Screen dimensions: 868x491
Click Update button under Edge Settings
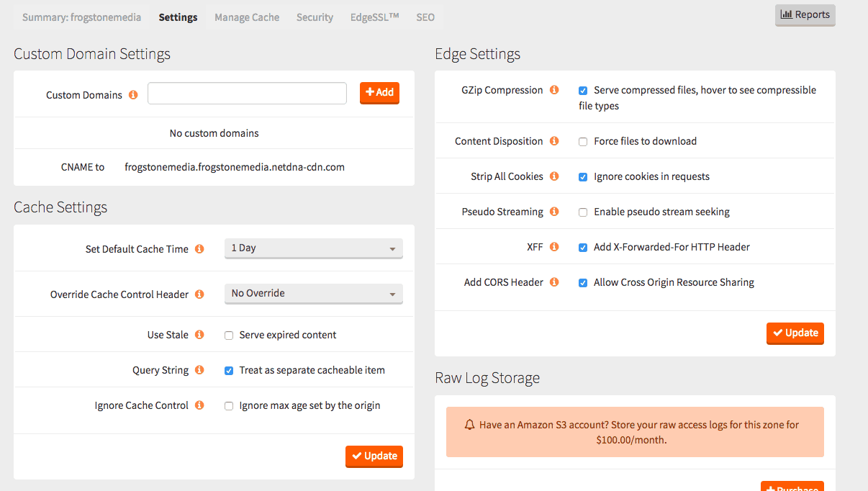pyautogui.click(x=795, y=333)
